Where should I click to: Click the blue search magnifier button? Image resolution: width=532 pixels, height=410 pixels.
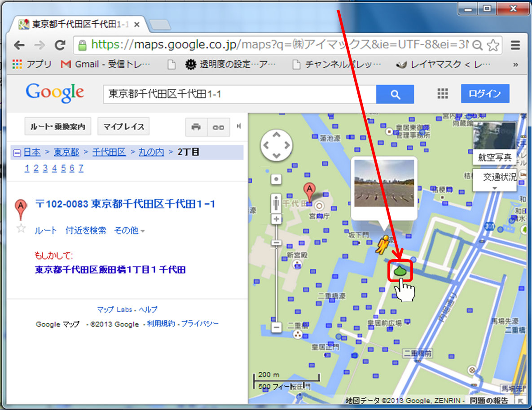395,94
